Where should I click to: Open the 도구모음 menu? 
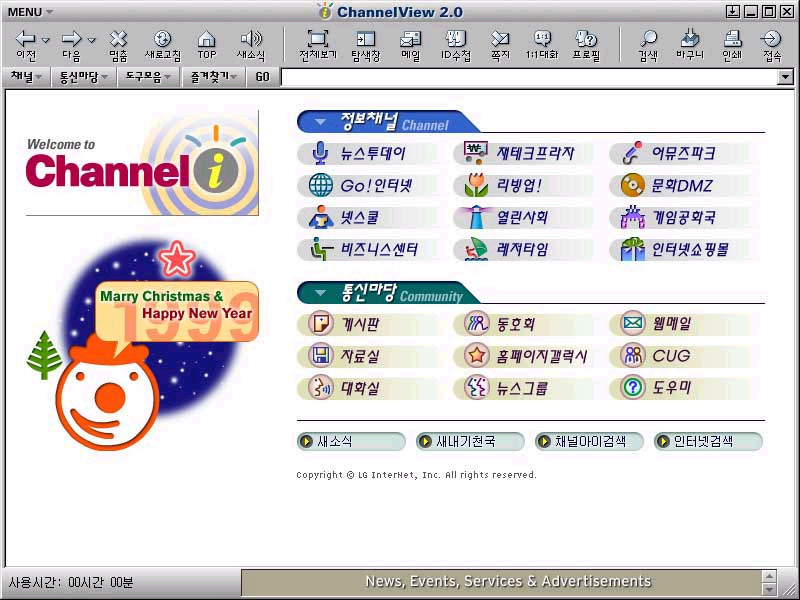148,77
